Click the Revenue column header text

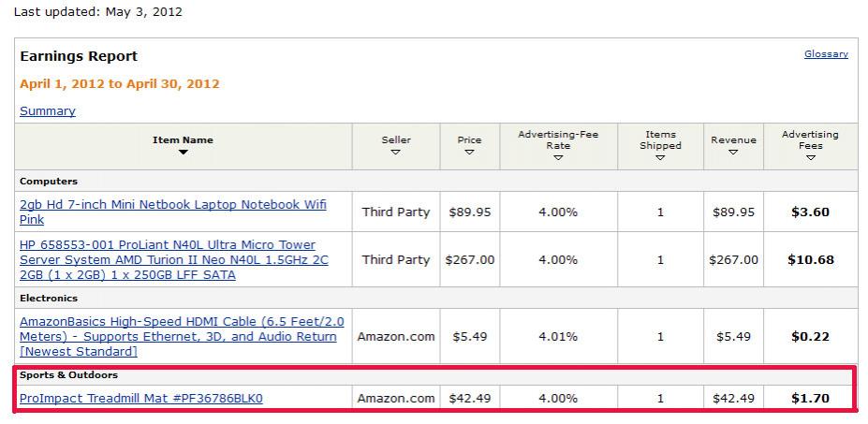pos(733,140)
